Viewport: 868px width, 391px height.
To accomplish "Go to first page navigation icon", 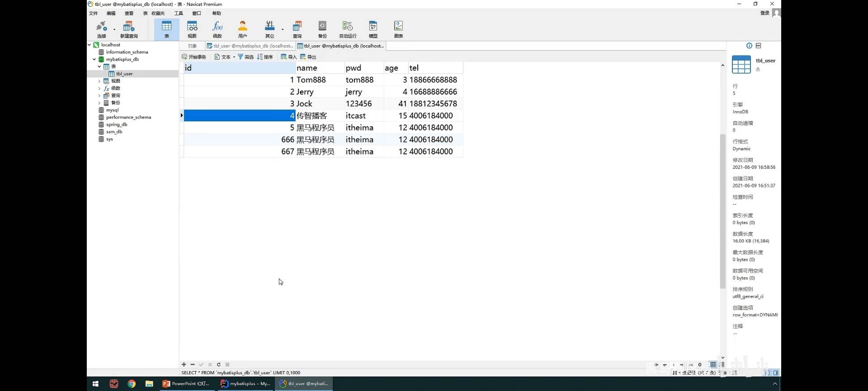I will [x=656, y=365].
